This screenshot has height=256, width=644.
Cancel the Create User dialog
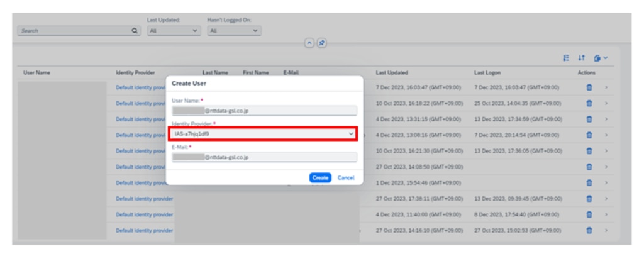tap(346, 178)
